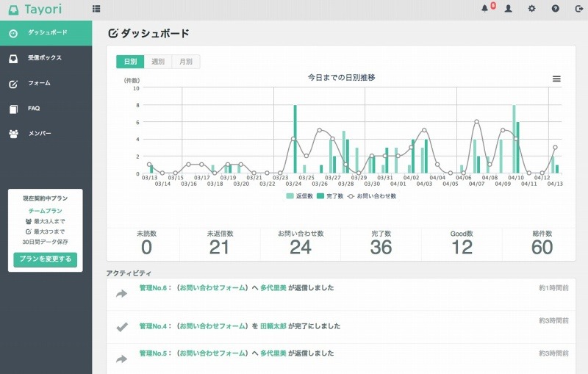This screenshot has width=588, height=374.
Task: Toggle お問い合わせ数 series in chart legend
Action: (x=372, y=196)
